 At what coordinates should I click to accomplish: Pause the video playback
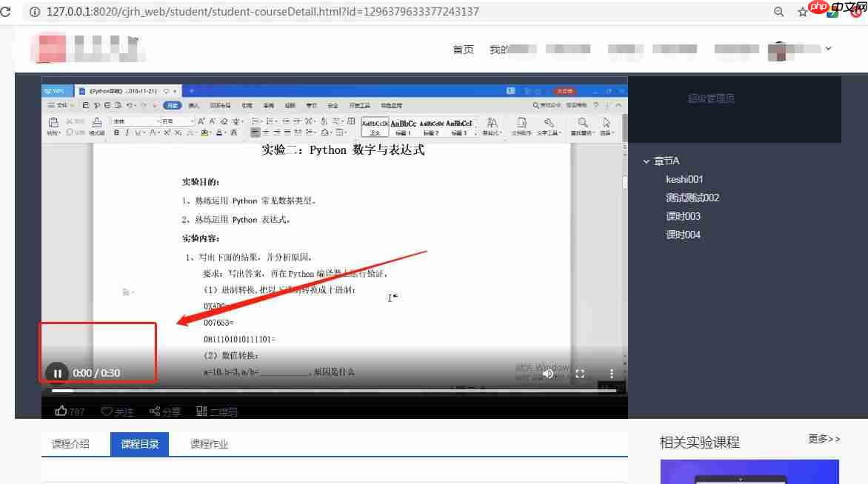coord(57,373)
